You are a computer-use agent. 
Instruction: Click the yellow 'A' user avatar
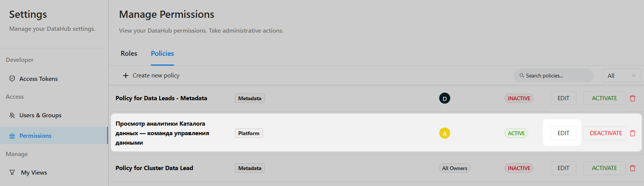tap(445, 133)
